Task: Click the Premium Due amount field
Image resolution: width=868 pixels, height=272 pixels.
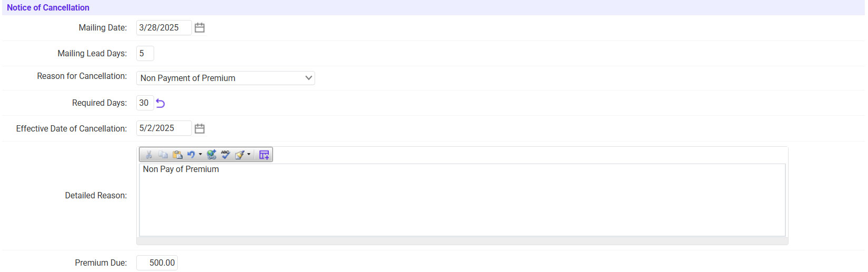Action: [157, 263]
